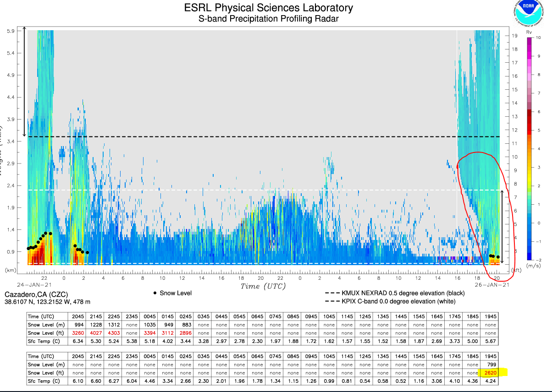
Task: Click "Snow Level (m)" row header in lower table
Action: (46, 365)
